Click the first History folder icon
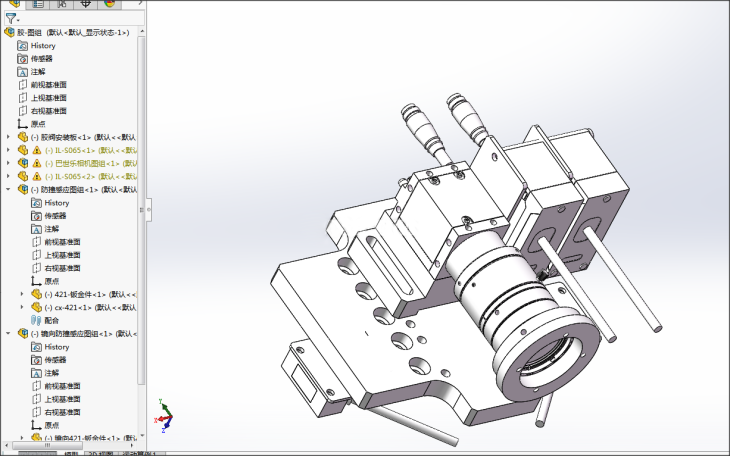 tap(23, 46)
